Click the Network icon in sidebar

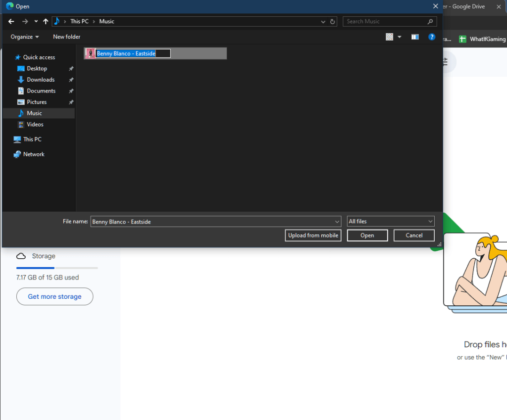tap(17, 154)
